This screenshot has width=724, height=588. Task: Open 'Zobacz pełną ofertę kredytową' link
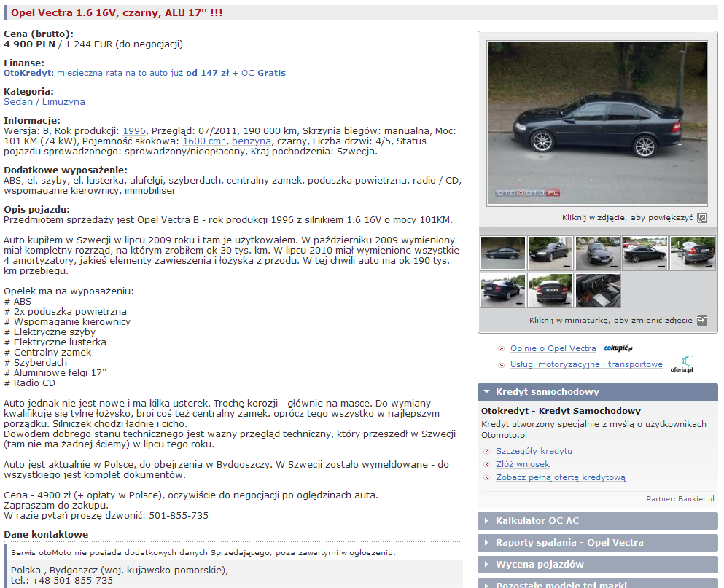point(561,477)
